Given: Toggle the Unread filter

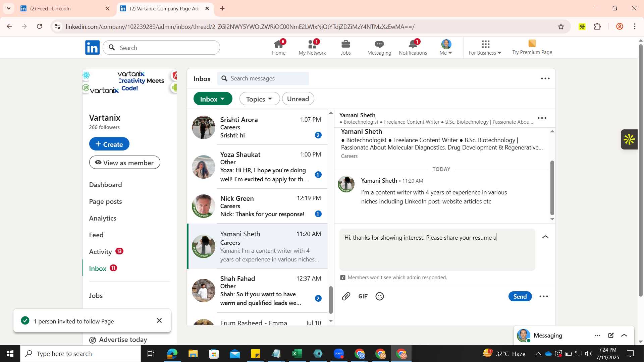Looking at the screenshot, I should pyautogui.click(x=298, y=99).
